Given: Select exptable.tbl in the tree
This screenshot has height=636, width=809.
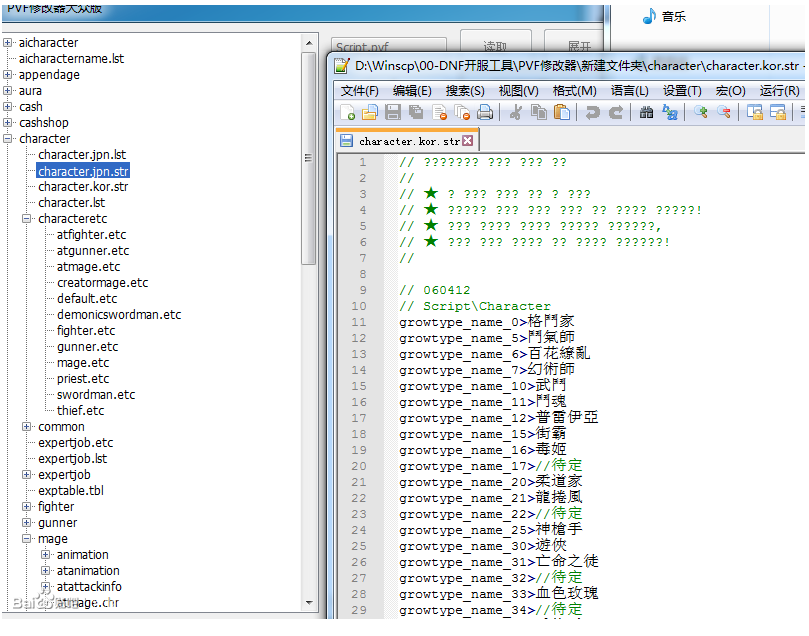Looking at the screenshot, I should (71, 490).
